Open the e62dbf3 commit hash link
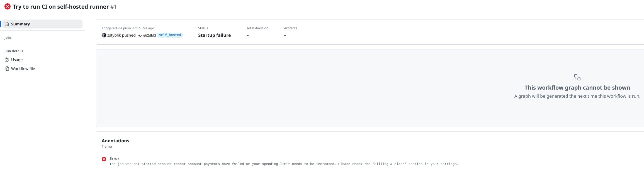 pos(150,35)
